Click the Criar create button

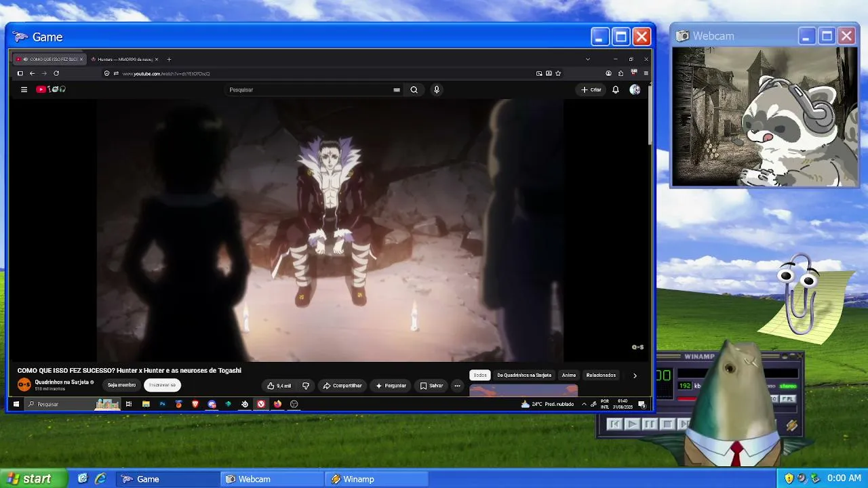click(x=591, y=89)
